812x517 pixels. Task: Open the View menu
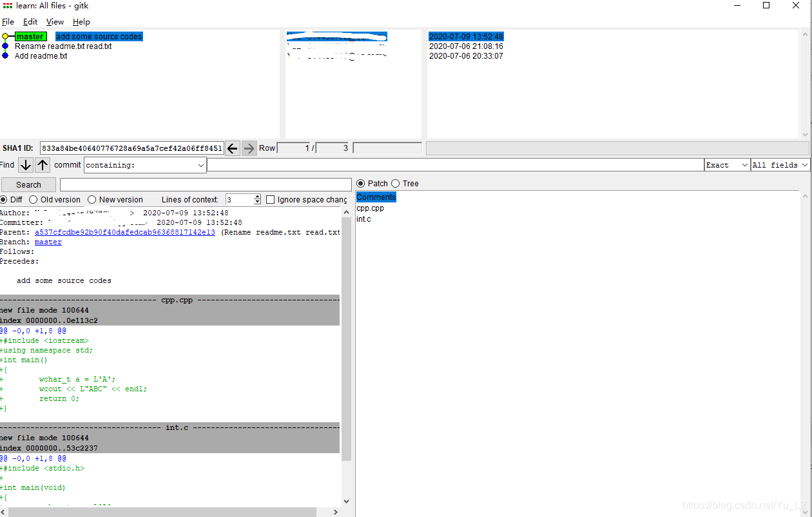(55, 22)
